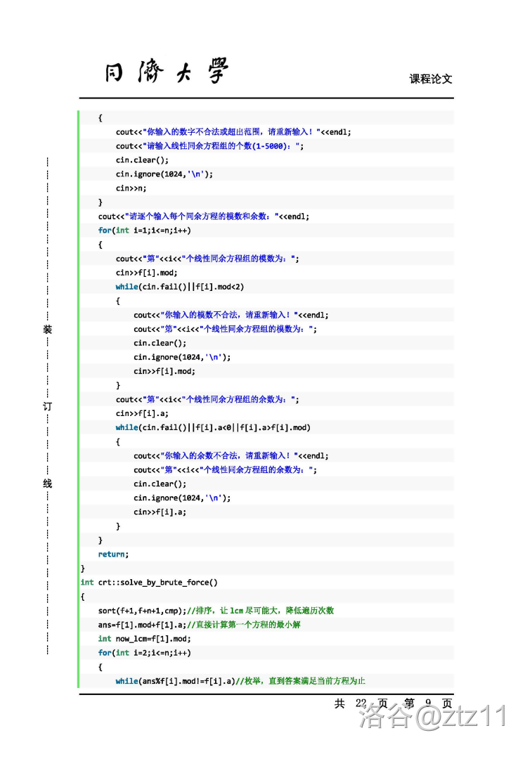Click the 洛谷@ztz11 watermark
532x759 pixels.
point(432,716)
